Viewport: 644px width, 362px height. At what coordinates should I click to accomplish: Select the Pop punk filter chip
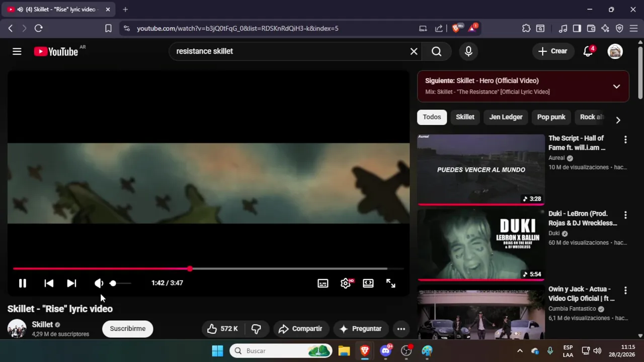[x=551, y=117]
